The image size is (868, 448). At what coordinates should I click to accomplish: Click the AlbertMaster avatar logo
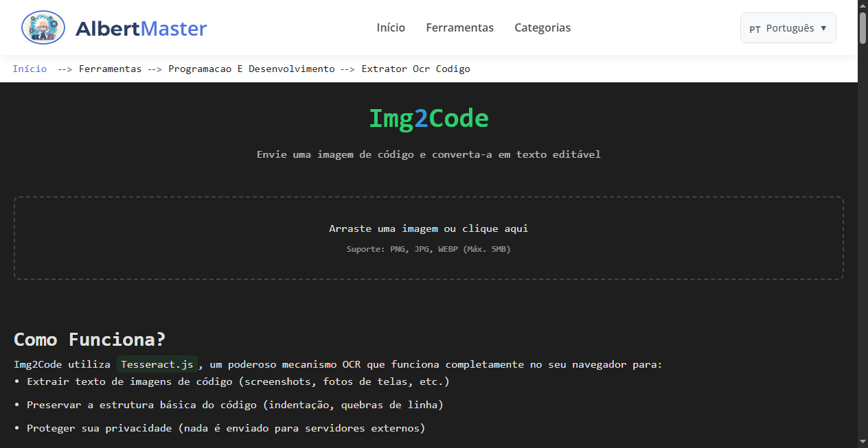pyautogui.click(x=43, y=27)
